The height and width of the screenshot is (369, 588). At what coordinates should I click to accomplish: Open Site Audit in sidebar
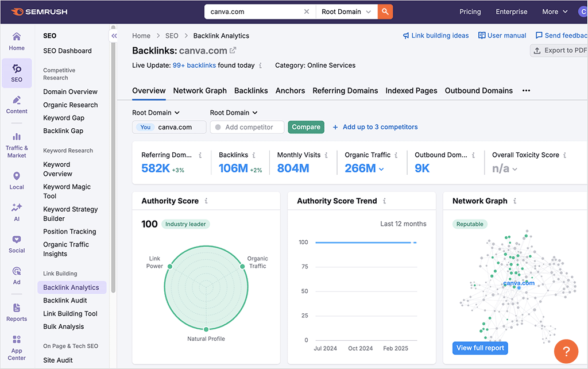point(58,360)
